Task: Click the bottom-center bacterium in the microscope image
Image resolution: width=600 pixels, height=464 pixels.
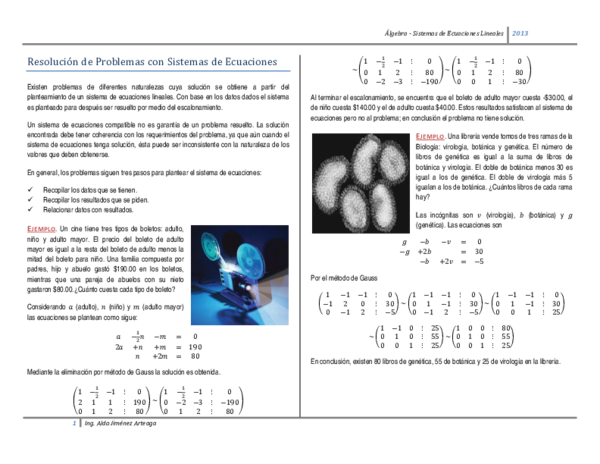Action: click(x=353, y=208)
